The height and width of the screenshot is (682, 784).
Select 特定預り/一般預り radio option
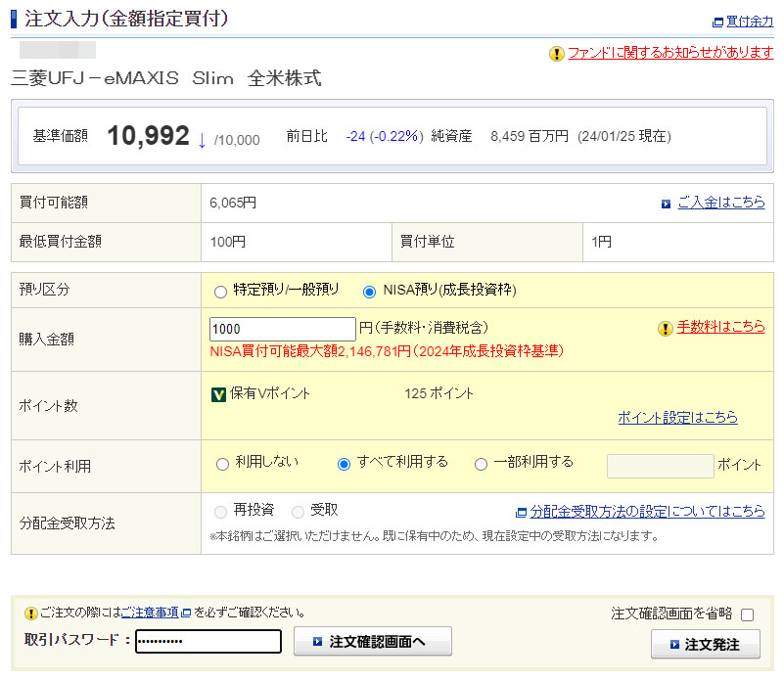[221, 292]
